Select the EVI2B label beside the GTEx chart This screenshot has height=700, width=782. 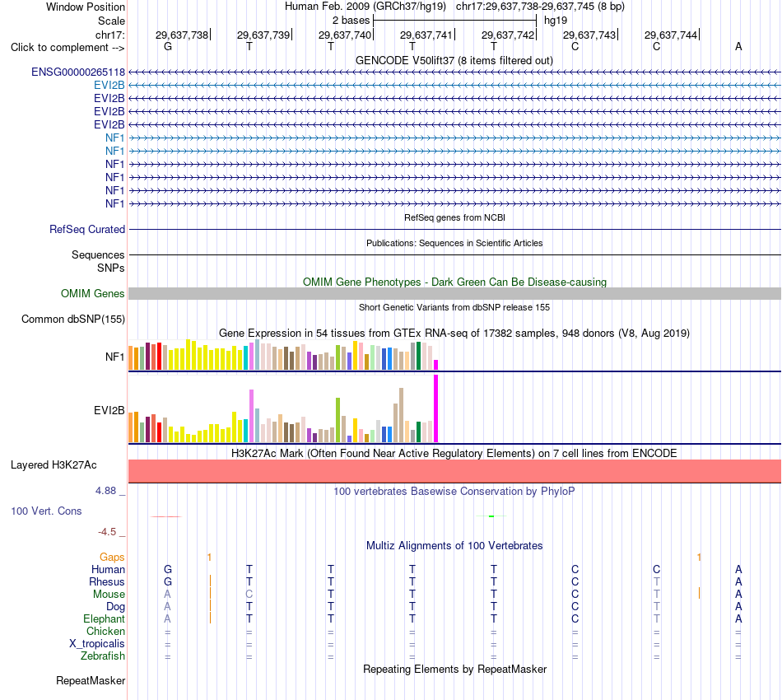click(109, 410)
